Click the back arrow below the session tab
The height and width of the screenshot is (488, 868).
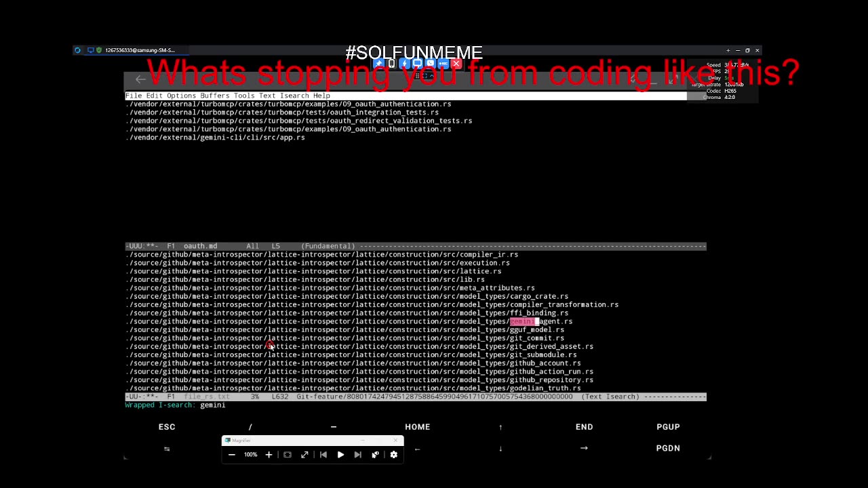pyautogui.click(x=140, y=79)
